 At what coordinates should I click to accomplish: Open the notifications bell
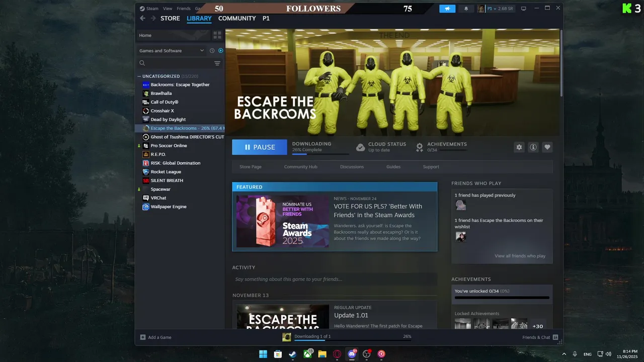pyautogui.click(x=466, y=9)
